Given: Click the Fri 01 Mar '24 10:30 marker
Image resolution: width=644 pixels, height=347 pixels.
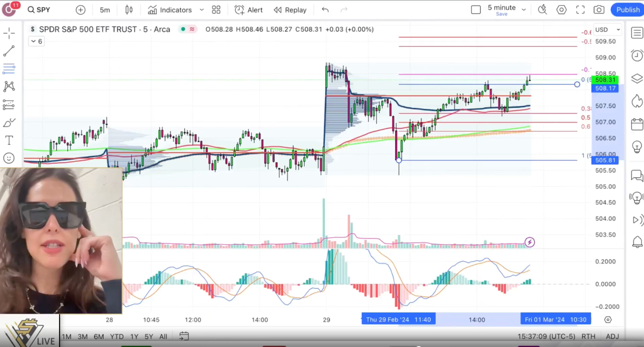Looking at the screenshot, I should click(555, 320).
